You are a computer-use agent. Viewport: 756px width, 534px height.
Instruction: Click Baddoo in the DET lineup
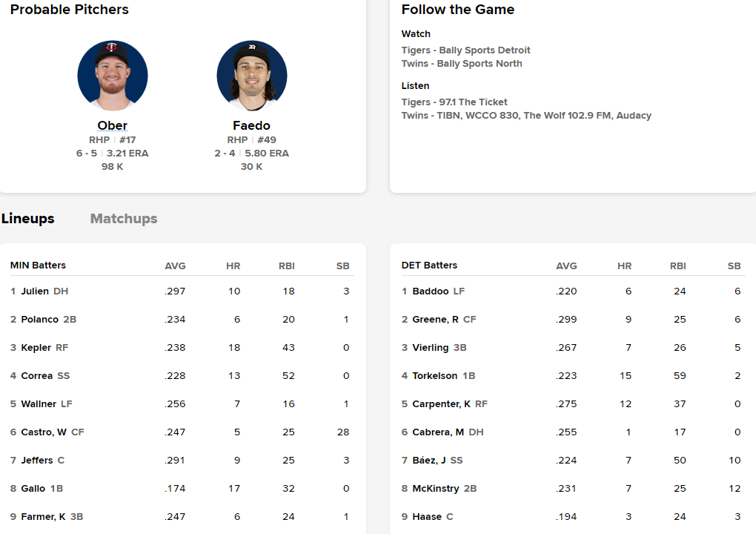(431, 291)
